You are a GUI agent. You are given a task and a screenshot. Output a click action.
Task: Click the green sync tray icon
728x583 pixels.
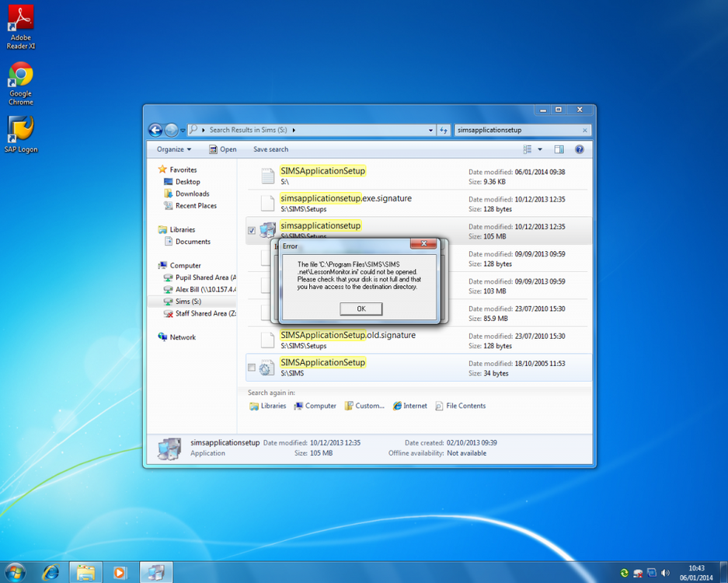point(625,573)
